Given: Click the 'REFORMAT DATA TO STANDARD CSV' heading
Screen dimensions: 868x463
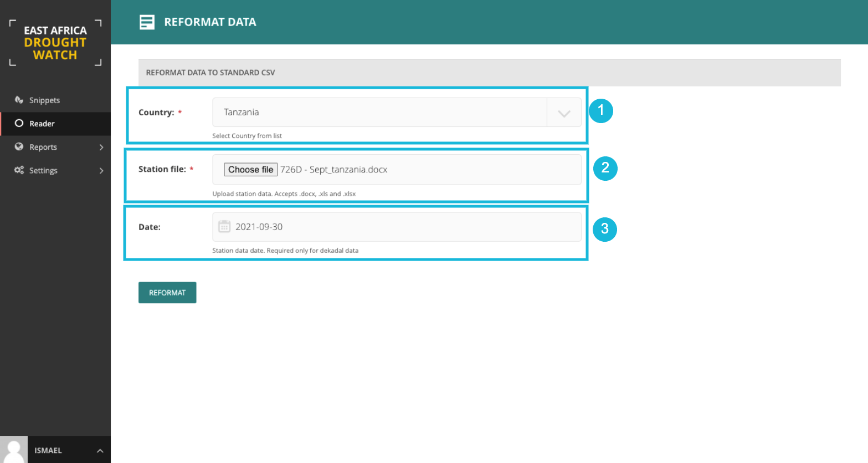Looking at the screenshot, I should [x=210, y=73].
